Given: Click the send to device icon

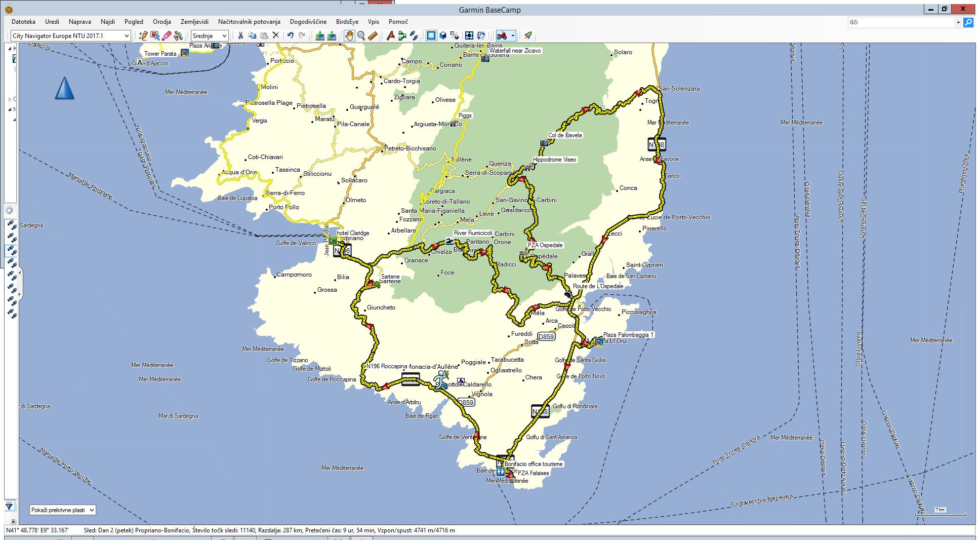Looking at the screenshot, I should (320, 35).
